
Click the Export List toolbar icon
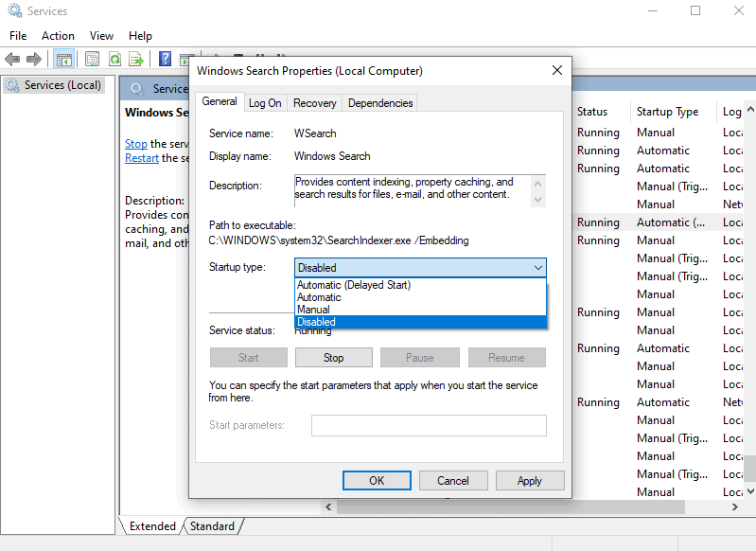click(136, 60)
